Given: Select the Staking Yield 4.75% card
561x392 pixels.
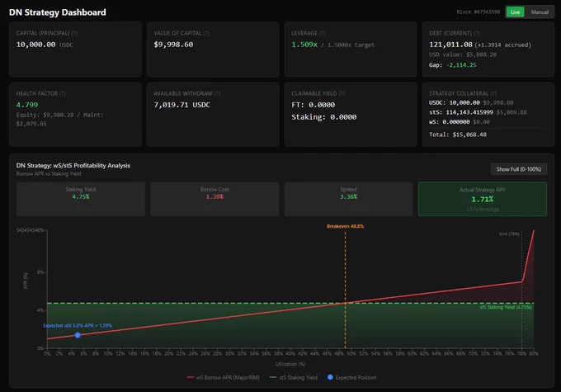Looking at the screenshot, I should pyautogui.click(x=81, y=199).
